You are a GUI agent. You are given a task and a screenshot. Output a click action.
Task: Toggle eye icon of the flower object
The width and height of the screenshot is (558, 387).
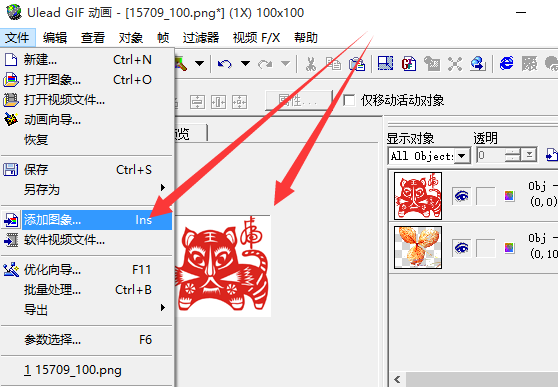461,248
